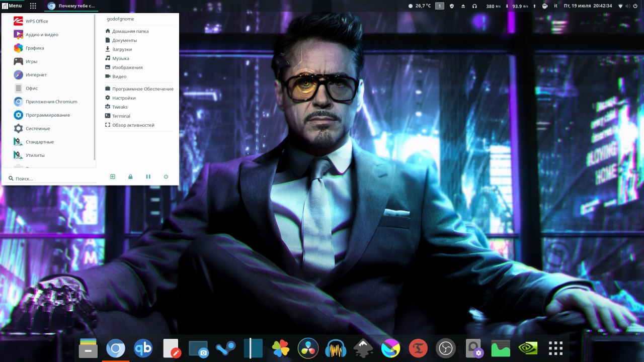Screen dimensions: 644x362
Task: Open the power icon in top-right corner
Action: pyautogui.click(x=635, y=6)
